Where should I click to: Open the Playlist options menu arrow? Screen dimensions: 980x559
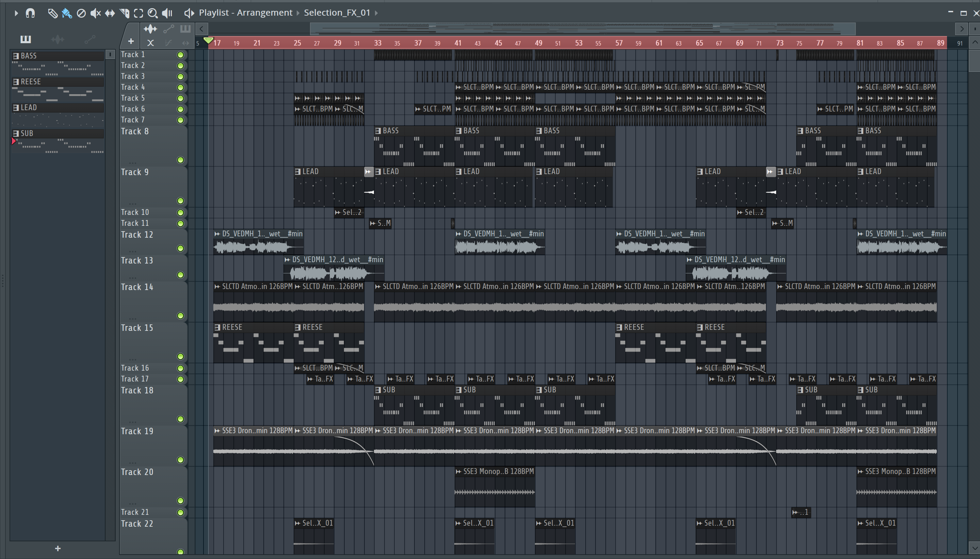point(16,13)
